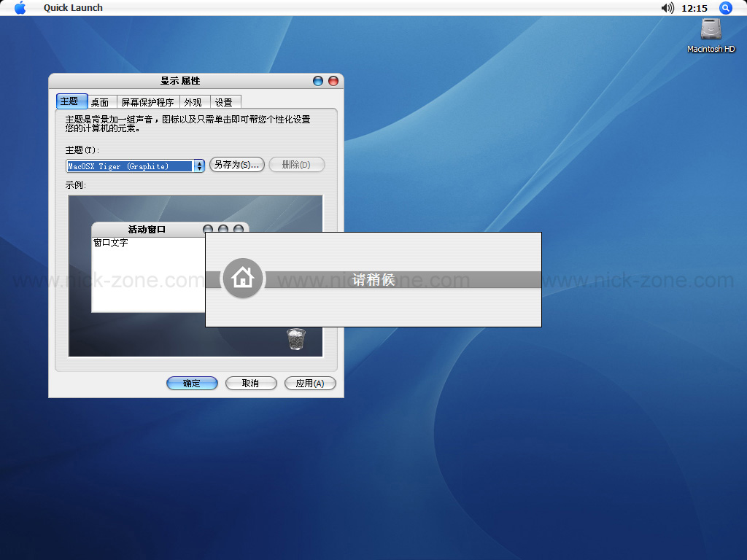Click the blue button in 显示属性 title bar
The height and width of the screenshot is (560, 747).
click(x=318, y=81)
